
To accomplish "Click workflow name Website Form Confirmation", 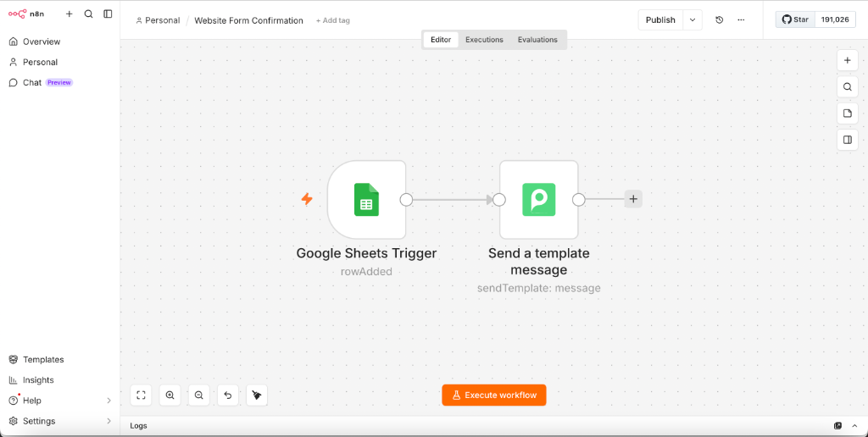I will click(248, 20).
